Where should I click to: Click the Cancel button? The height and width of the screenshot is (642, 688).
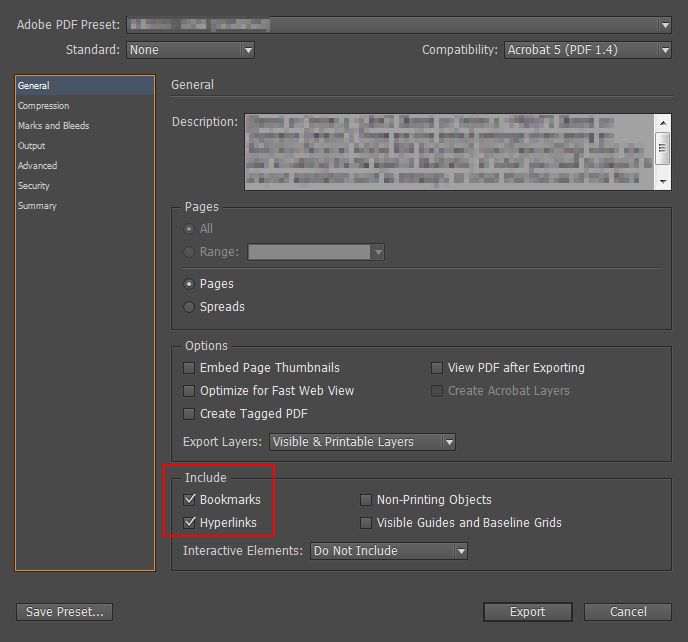click(x=628, y=612)
